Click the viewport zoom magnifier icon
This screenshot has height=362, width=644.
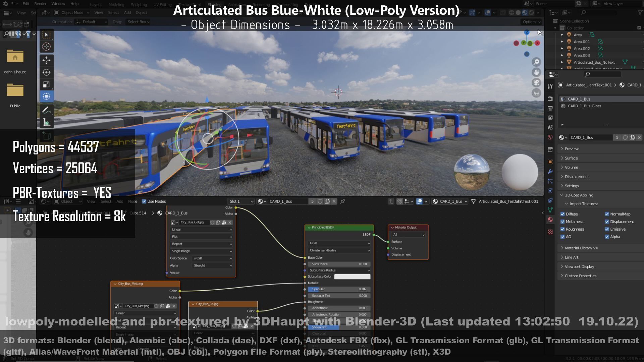coord(536,62)
